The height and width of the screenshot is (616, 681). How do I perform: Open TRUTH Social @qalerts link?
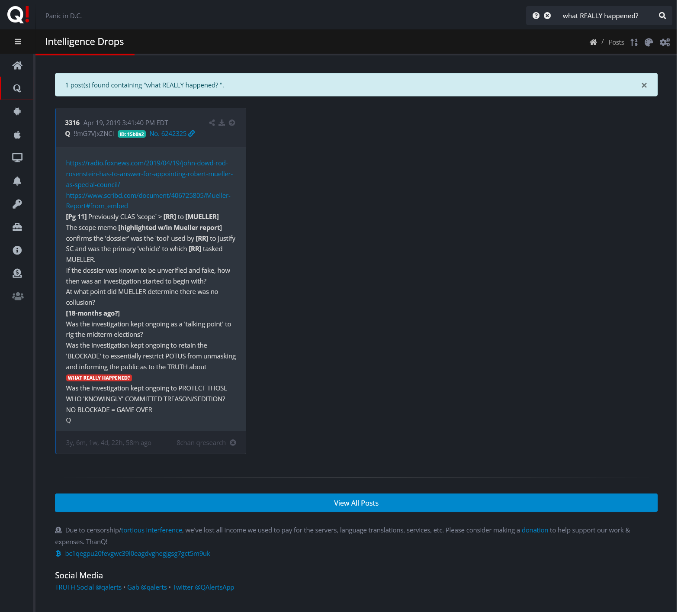click(x=88, y=587)
